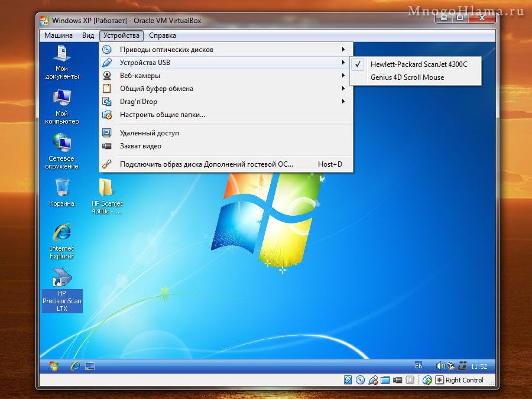Click the guest Start button
532x399 pixels.
click(54, 366)
